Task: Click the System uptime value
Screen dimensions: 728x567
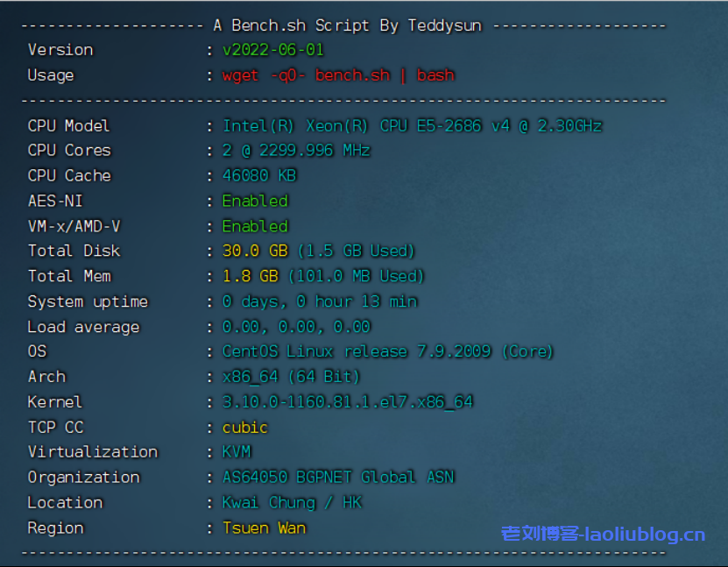Action: pos(319,301)
